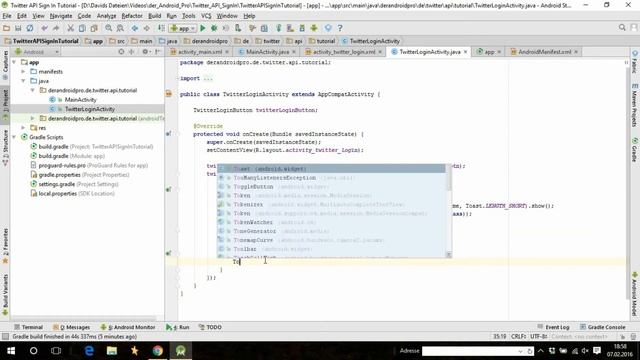Viewport: 640px width, 360px height.
Task: Open Android Studio from Windows taskbar
Action: (x=181, y=351)
